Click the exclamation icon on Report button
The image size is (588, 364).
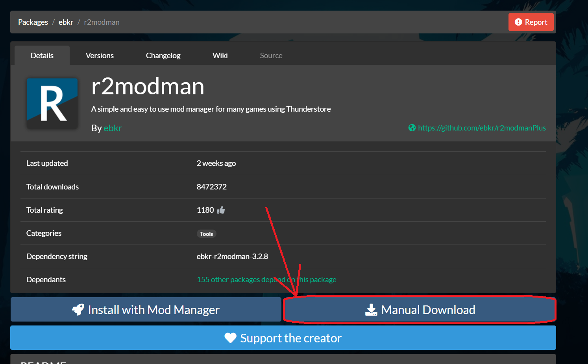pyautogui.click(x=518, y=22)
